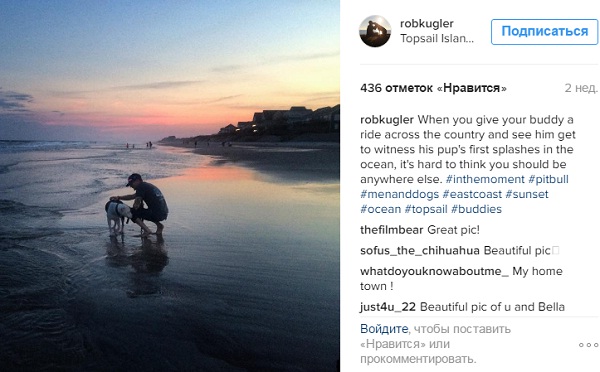Open commenter whatdoyouknowaboutme_'s profile
Image resolution: width=600 pixels, height=372 pixels.
tap(434, 271)
